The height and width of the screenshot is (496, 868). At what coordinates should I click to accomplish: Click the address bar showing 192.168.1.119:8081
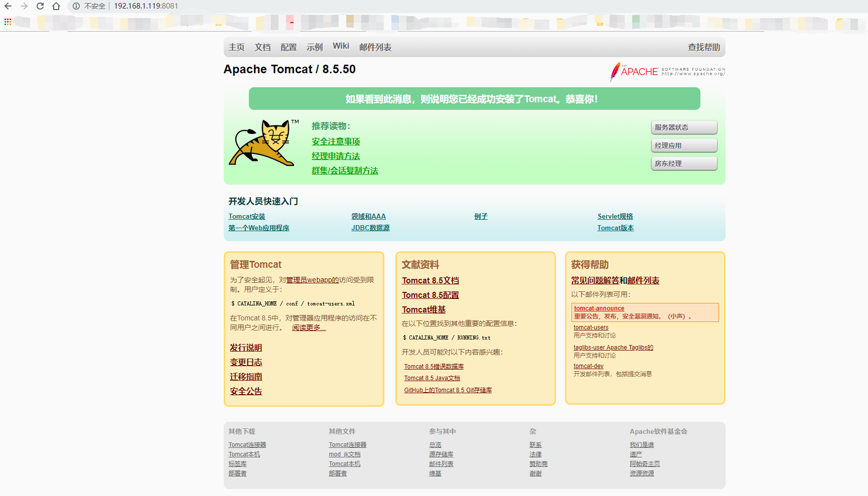click(x=146, y=6)
